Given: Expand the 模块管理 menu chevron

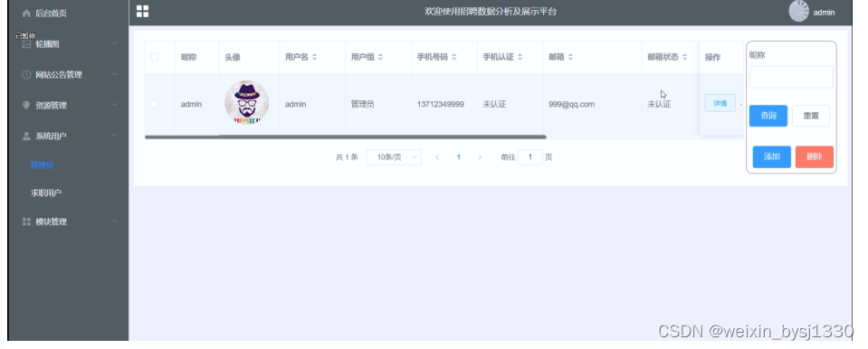Looking at the screenshot, I should tap(115, 222).
